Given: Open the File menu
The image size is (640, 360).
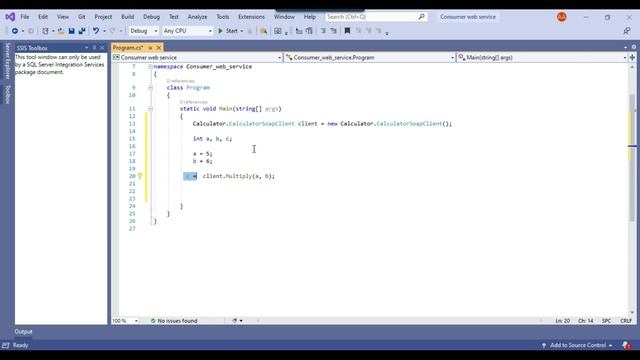Looking at the screenshot, I should 25,17.
